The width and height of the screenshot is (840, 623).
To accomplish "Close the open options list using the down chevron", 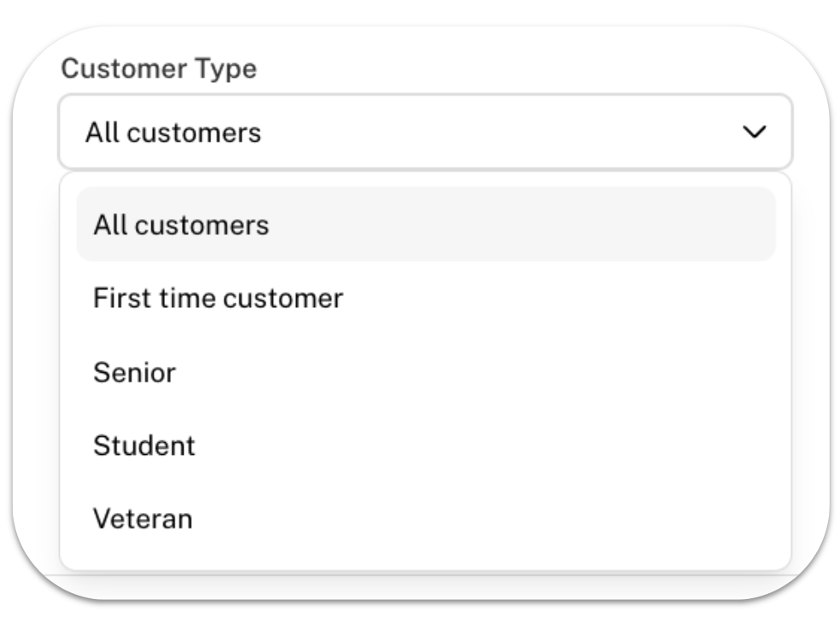I will 755,131.
